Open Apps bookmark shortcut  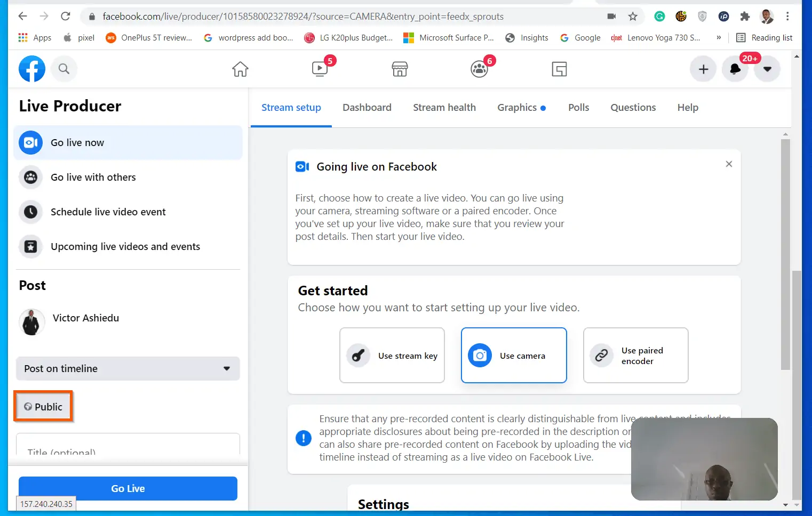pos(35,38)
